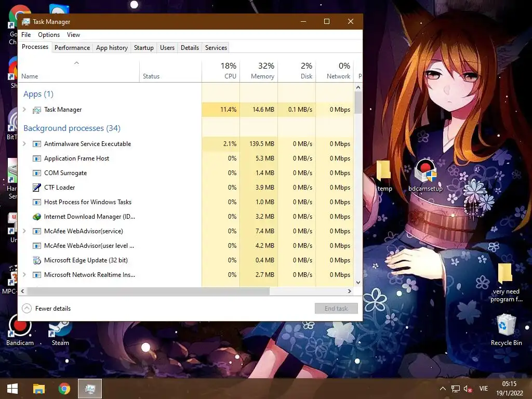Screen dimensions: 532x399
Task: Open the File menu
Action: pos(26,35)
